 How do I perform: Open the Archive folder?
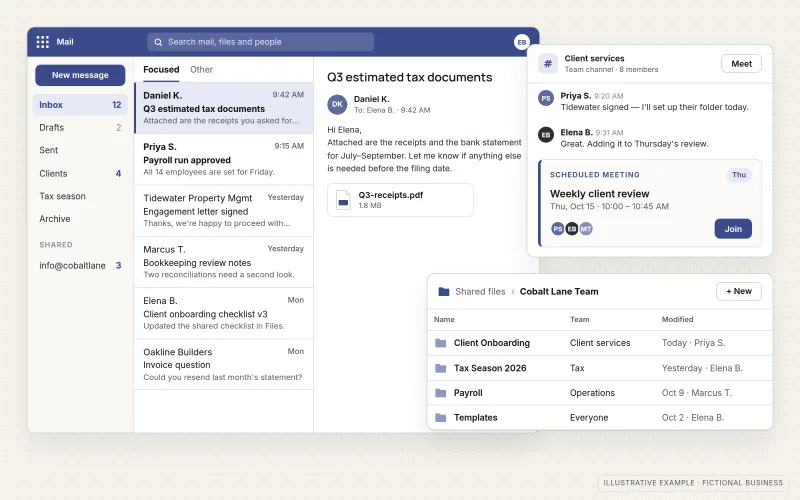(80, 219)
